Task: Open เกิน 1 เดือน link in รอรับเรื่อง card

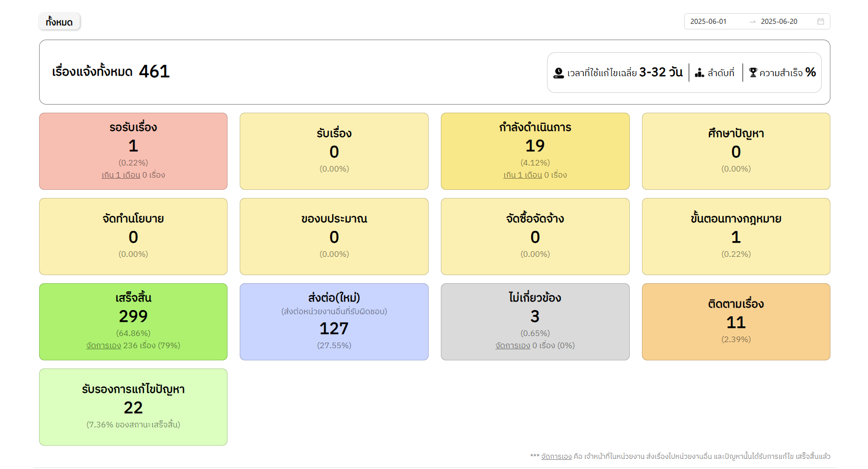Action: click(x=121, y=175)
